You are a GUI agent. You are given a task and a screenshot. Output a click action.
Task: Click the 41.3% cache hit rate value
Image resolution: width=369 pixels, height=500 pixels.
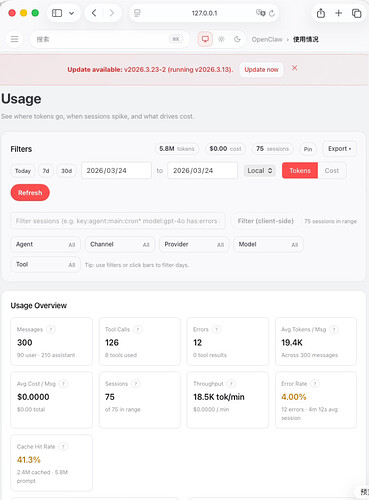(29, 460)
